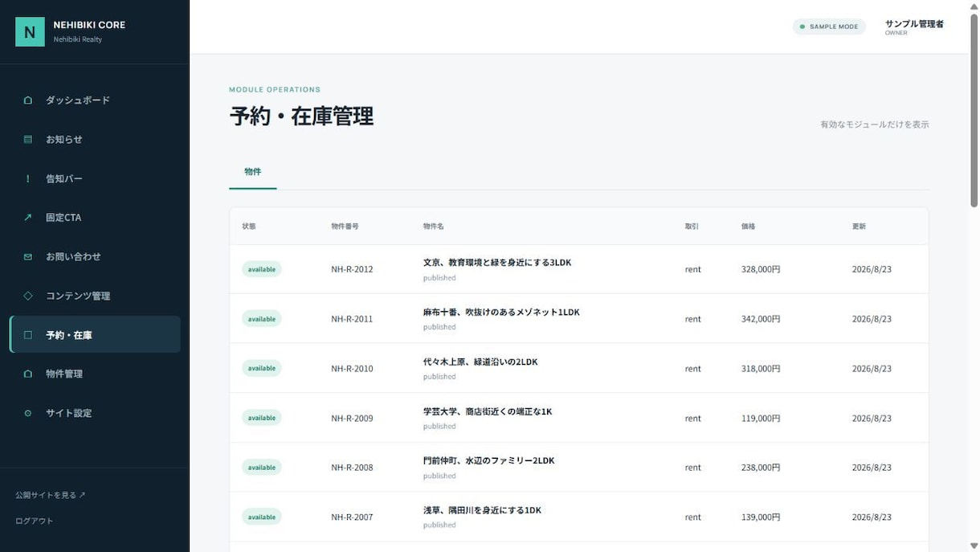The height and width of the screenshot is (552, 980).
Task: Select 固定CTA in the sidebar
Action: coord(95,218)
